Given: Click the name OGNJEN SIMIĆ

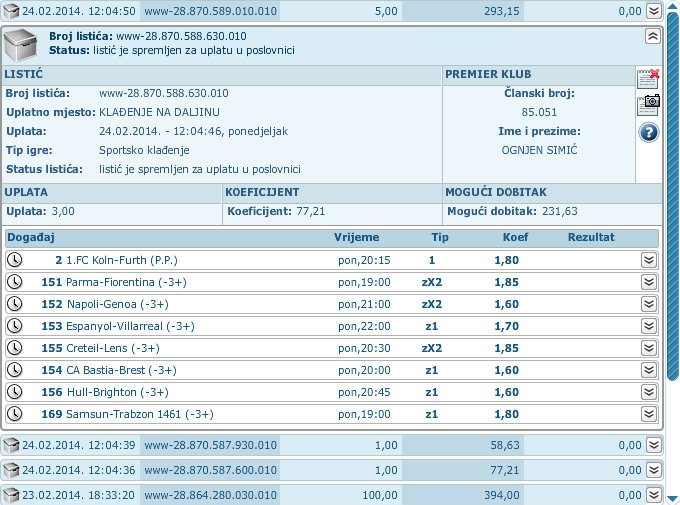Looking at the screenshot, I should point(539,150).
